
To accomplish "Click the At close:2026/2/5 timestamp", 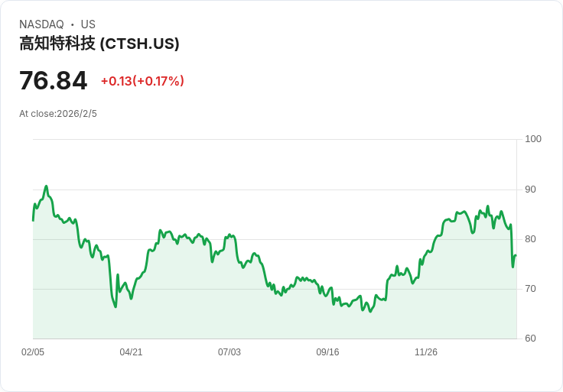I will pos(58,114).
